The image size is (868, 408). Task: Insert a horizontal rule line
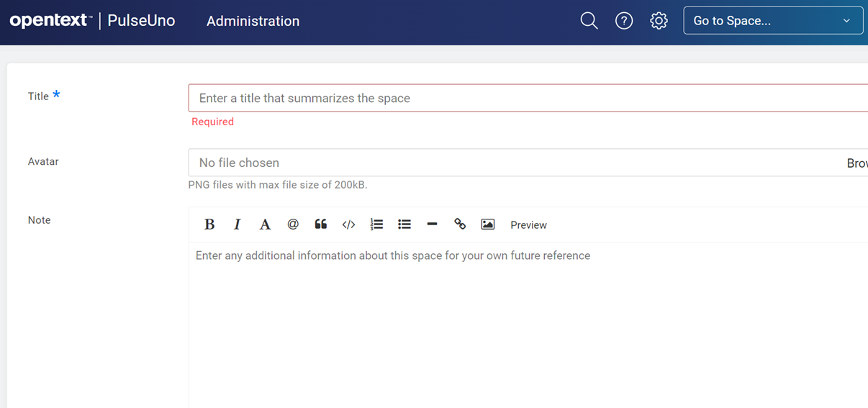(432, 225)
